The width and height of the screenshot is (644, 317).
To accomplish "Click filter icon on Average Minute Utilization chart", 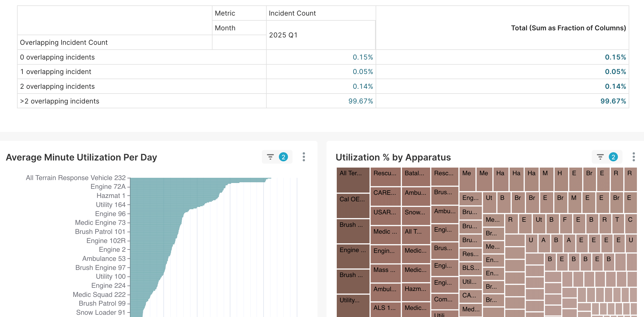I will [x=270, y=157].
